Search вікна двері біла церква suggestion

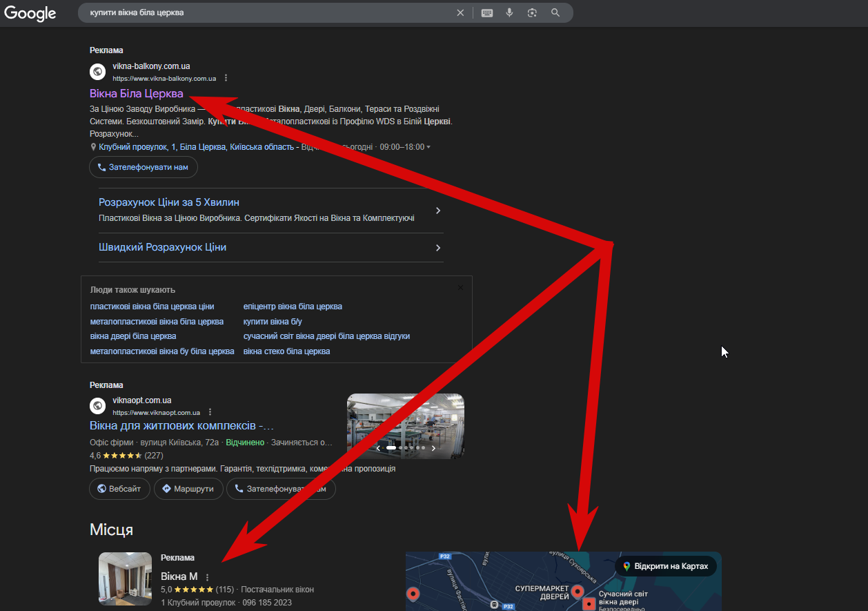133,336
